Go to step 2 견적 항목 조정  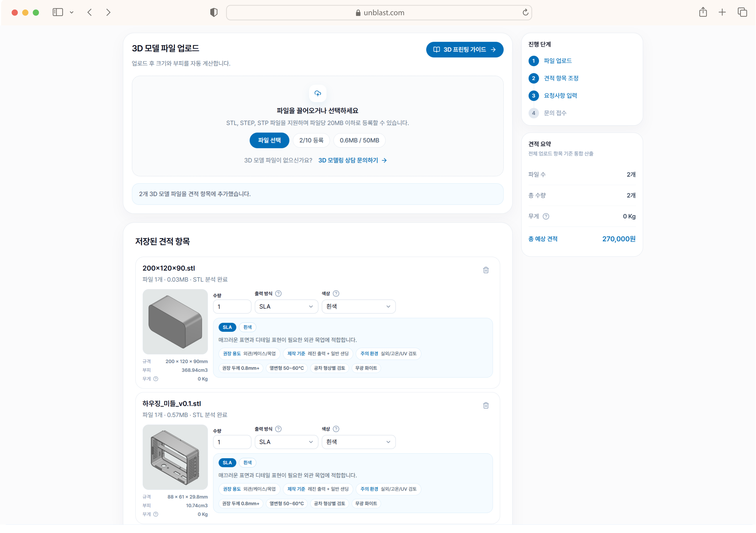[x=553, y=78]
